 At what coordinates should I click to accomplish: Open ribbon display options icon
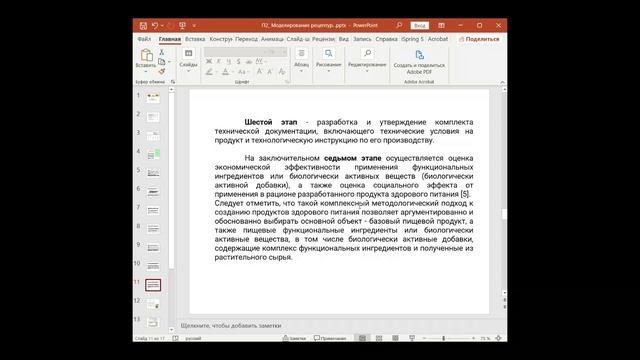pos(442,25)
